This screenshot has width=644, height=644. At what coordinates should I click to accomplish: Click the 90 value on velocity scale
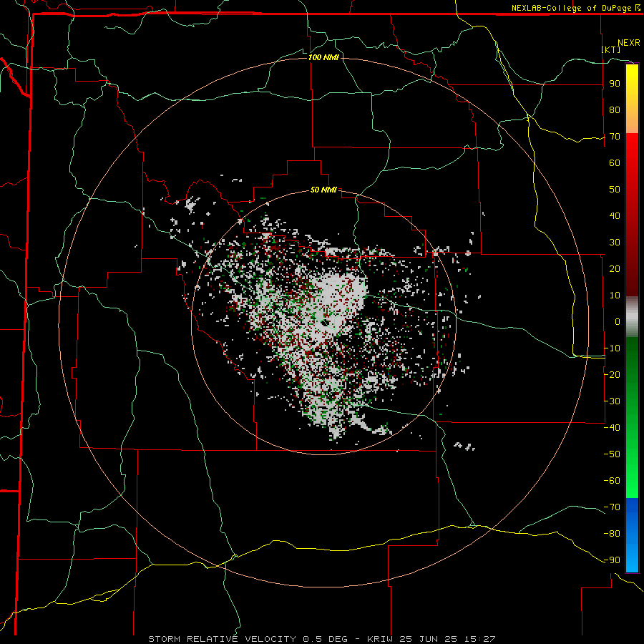click(615, 84)
